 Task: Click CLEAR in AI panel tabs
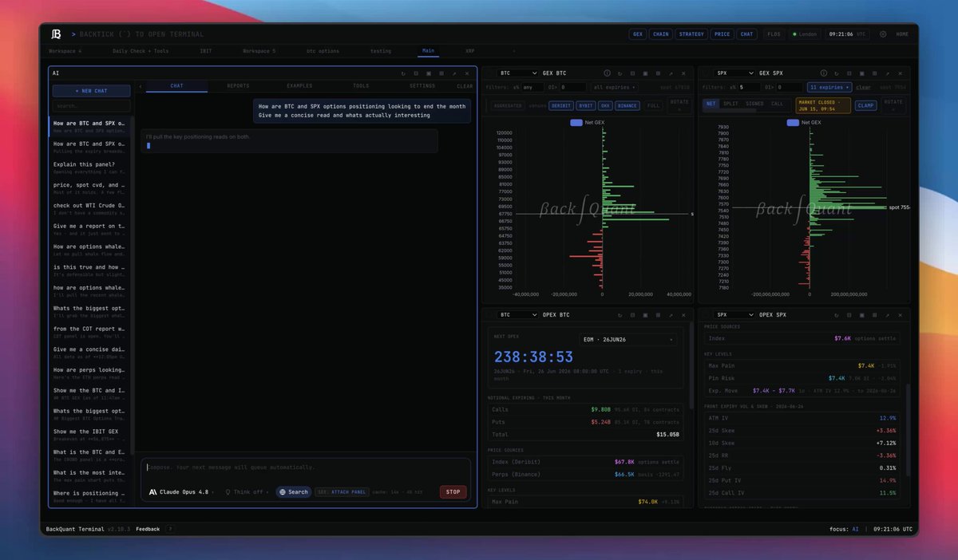(x=465, y=86)
